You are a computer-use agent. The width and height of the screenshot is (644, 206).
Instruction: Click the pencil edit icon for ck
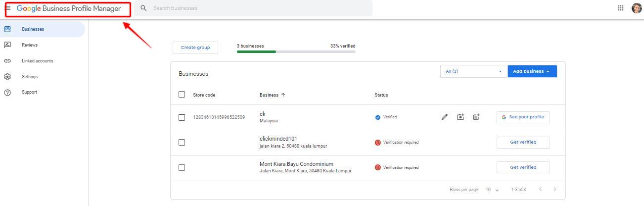[445, 117]
